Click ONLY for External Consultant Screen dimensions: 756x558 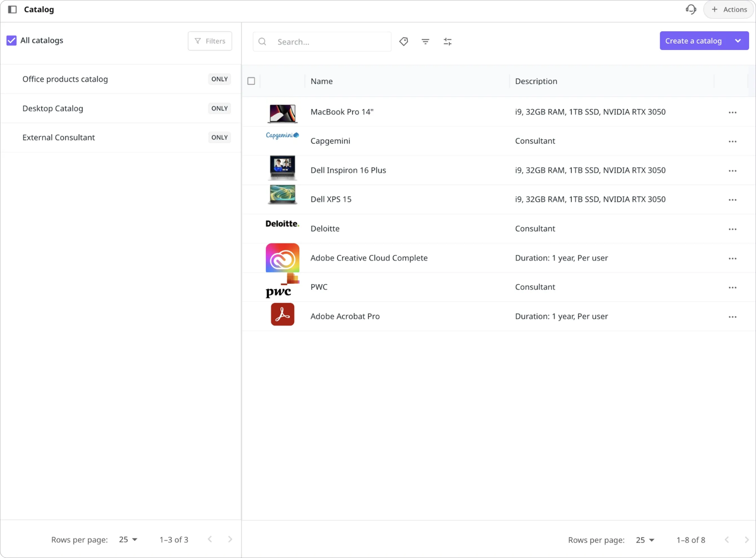tap(220, 138)
